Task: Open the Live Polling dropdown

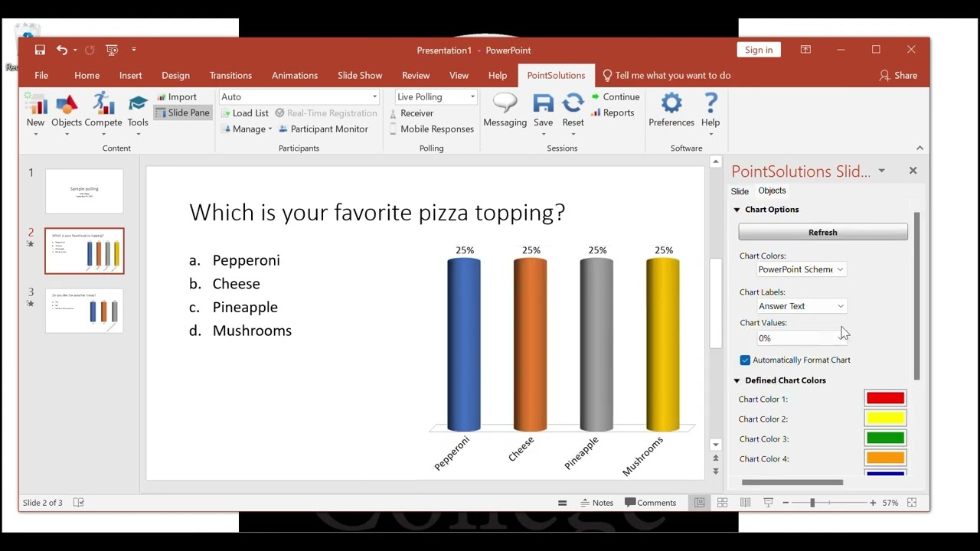Action: tap(436, 97)
